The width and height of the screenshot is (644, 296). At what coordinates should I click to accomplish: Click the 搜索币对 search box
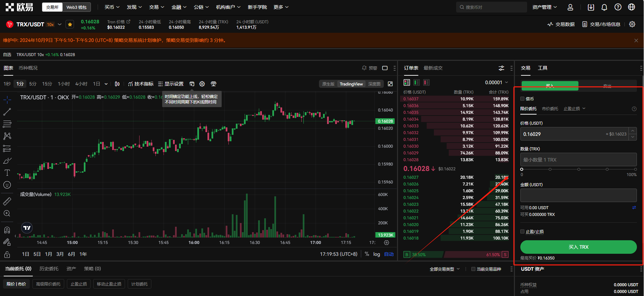(x=491, y=7)
